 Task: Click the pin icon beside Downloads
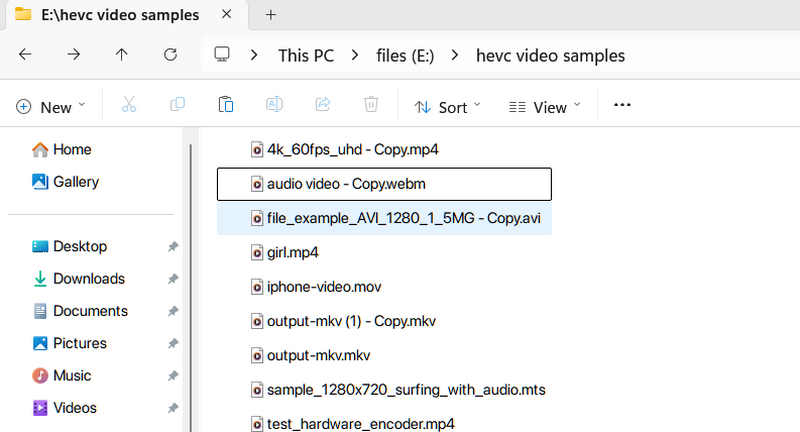173,279
